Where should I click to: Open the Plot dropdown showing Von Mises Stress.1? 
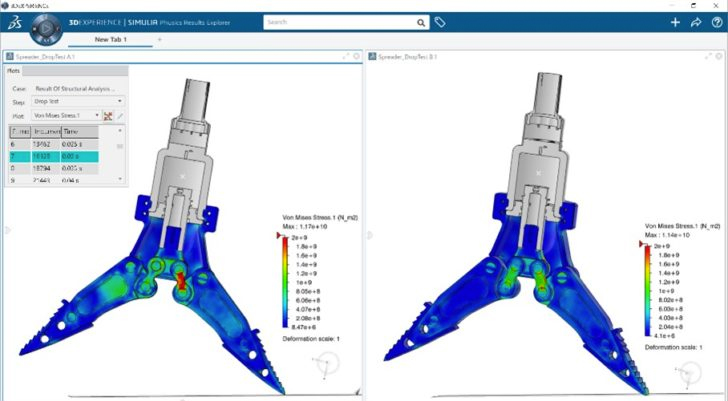(x=66, y=115)
